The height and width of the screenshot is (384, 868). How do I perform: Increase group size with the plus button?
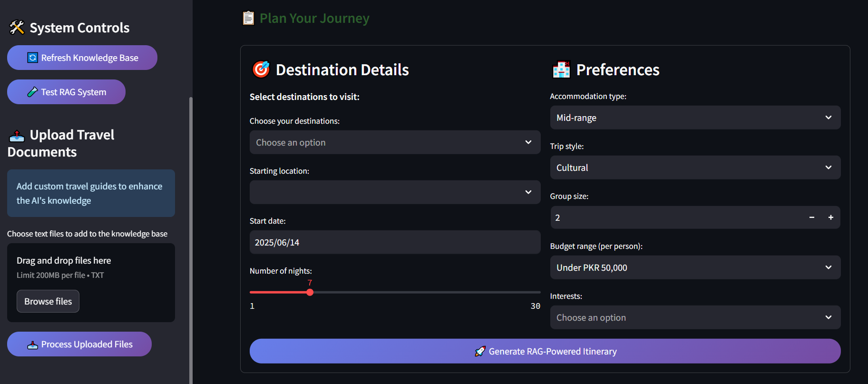(830, 217)
